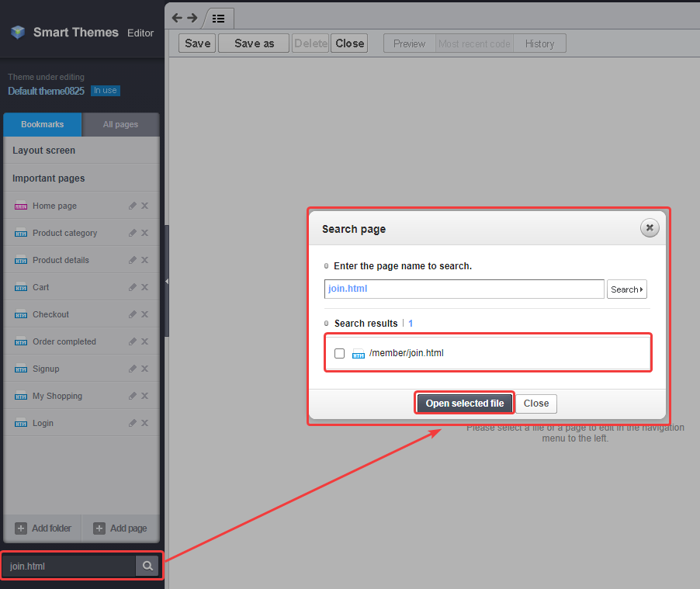Screen dimensions: 700x589
Task: Open the History panel
Action: click(539, 43)
